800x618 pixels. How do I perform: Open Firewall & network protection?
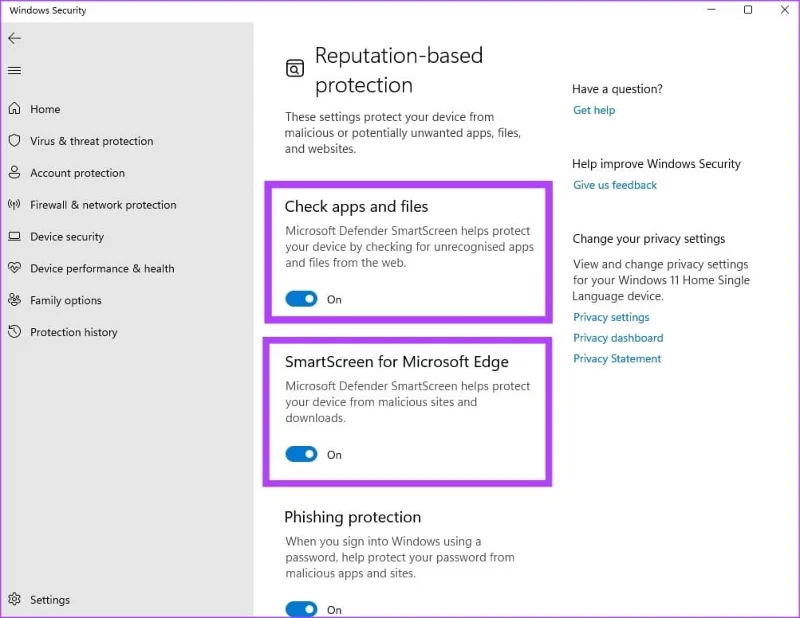pyautogui.click(x=103, y=205)
